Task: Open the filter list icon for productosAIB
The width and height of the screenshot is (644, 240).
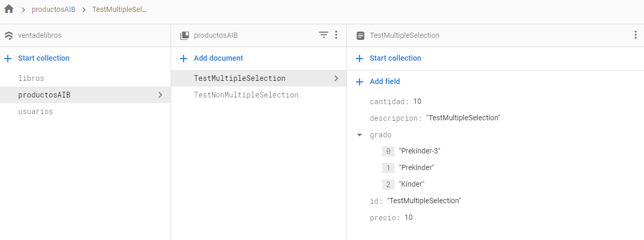Action: (x=324, y=35)
